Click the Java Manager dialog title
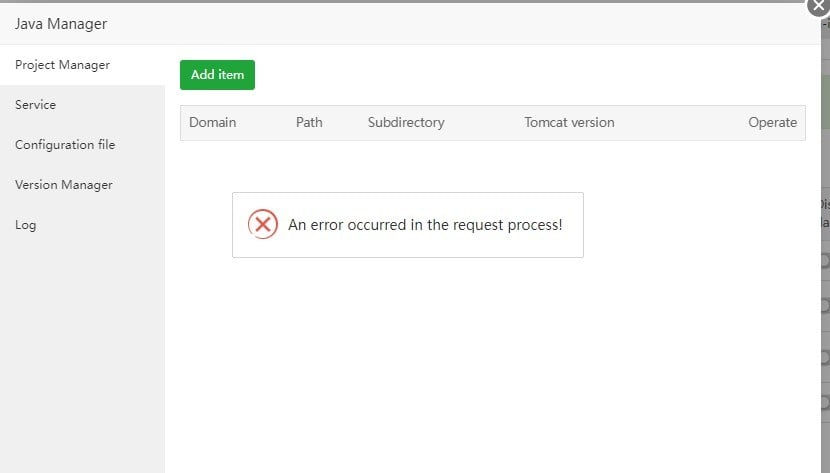The height and width of the screenshot is (473, 830). click(61, 23)
